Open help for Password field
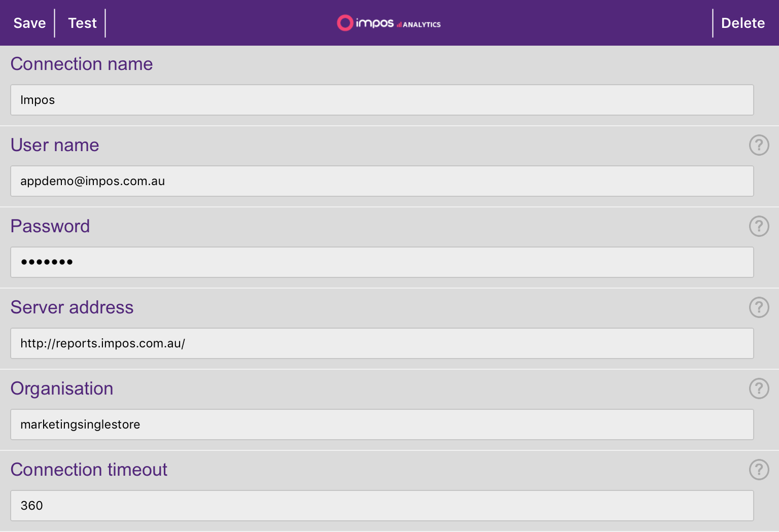 [x=759, y=226]
